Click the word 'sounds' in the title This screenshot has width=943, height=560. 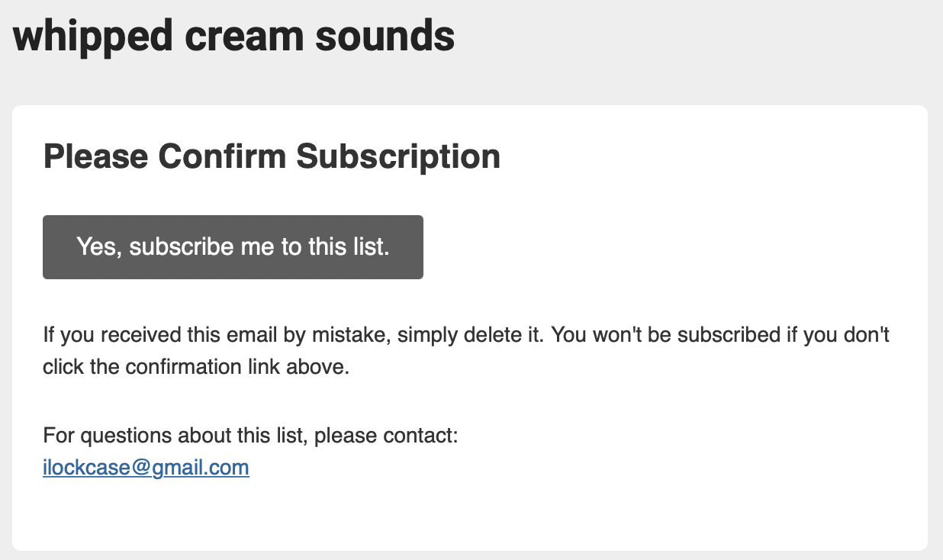pyautogui.click(x=385, y=36)
